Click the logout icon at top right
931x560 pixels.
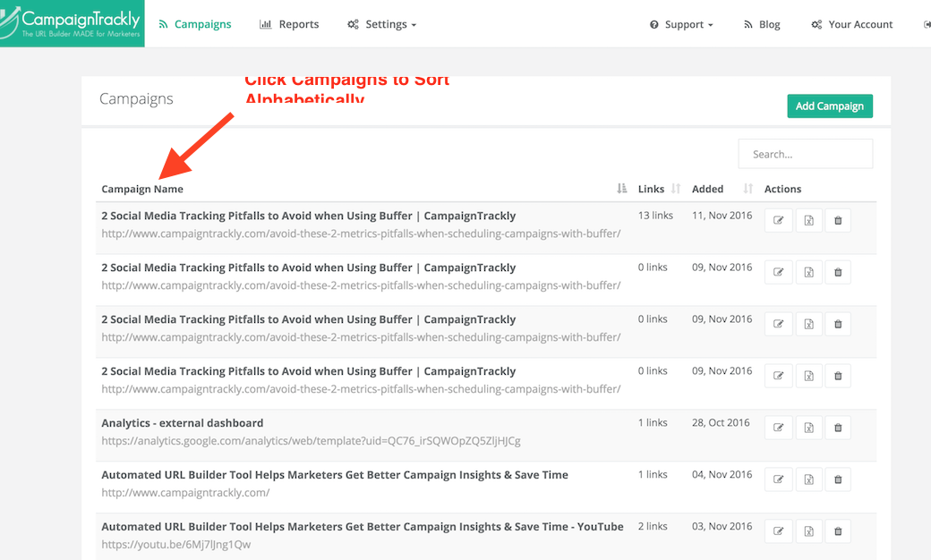924,24
